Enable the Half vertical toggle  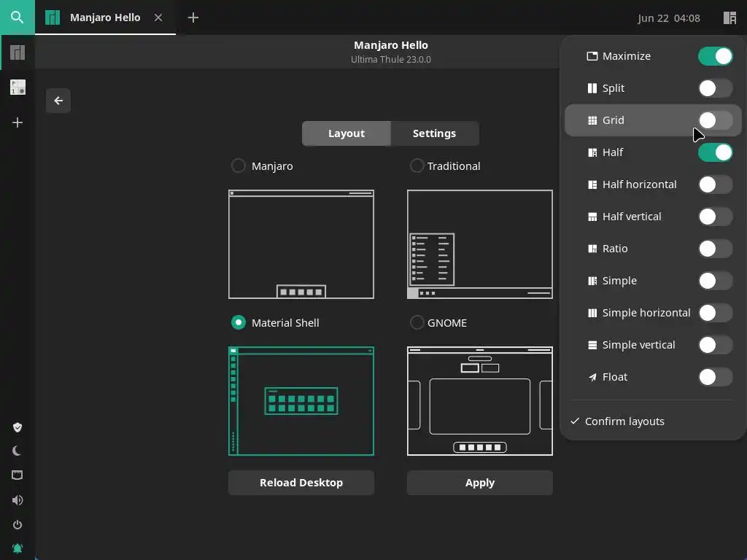click(715, 217)
